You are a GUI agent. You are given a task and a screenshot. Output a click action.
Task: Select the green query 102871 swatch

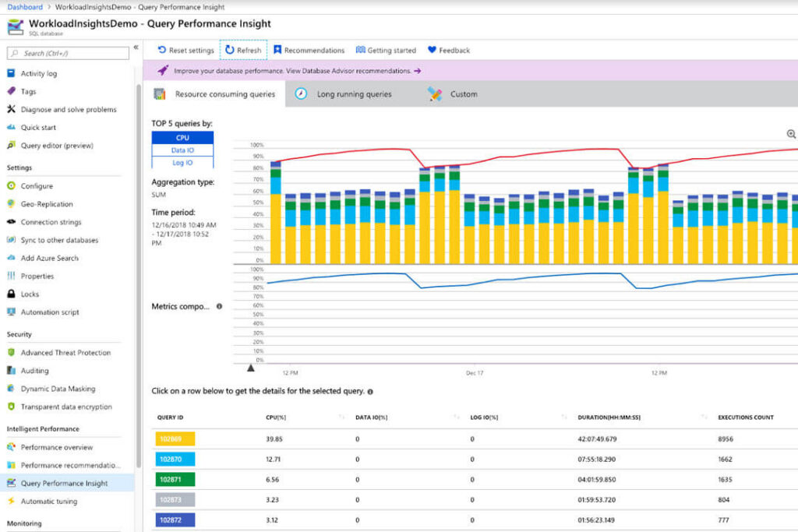[175, 479]
